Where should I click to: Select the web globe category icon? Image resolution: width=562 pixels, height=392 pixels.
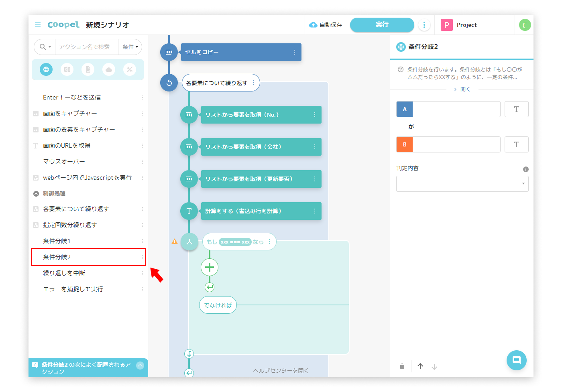click(46, 69)
